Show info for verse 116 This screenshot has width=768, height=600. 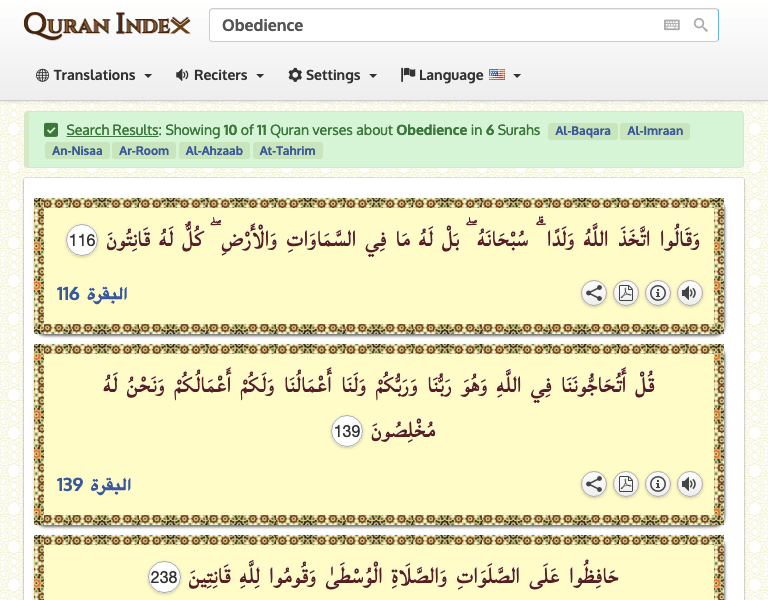(x=657, y=293)
